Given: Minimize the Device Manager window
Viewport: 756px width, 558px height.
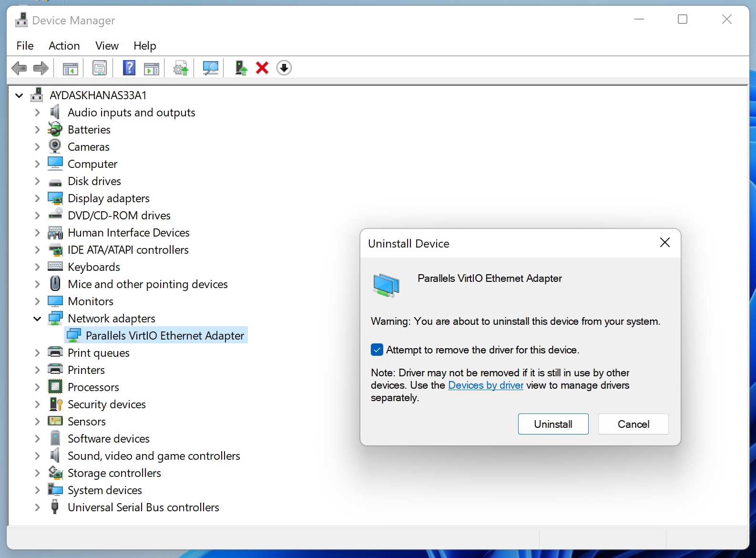Looking at the screenshot, I should pyautogui.click(x=639, y=20).
